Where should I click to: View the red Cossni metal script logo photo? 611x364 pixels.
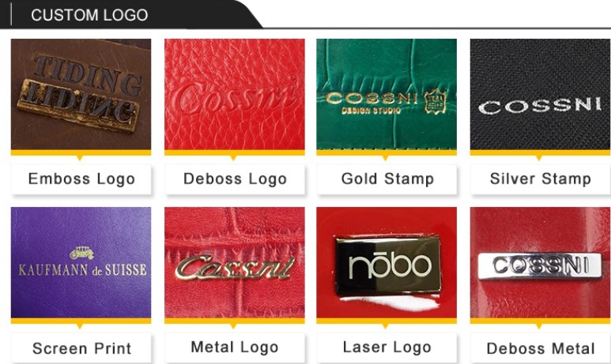pyautogui.click(x=235, y=262)
